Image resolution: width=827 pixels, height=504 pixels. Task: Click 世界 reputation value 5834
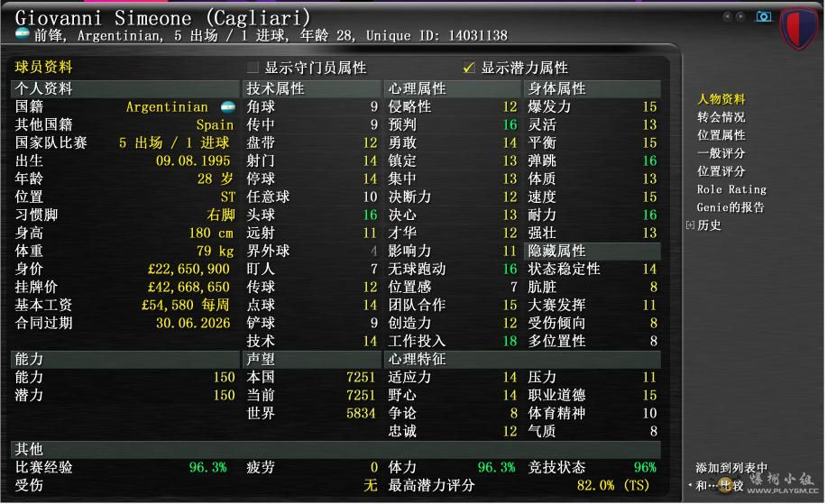361,413
